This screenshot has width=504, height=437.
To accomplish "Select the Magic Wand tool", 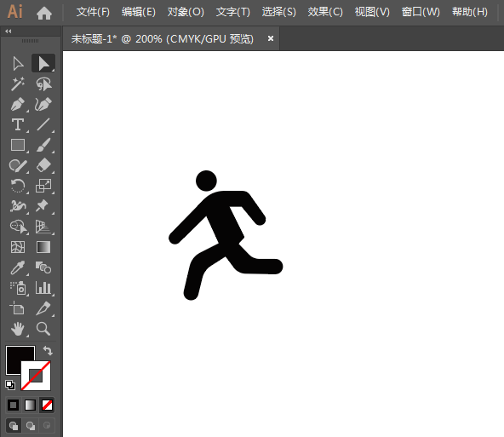I will click(x=18, y=84).
